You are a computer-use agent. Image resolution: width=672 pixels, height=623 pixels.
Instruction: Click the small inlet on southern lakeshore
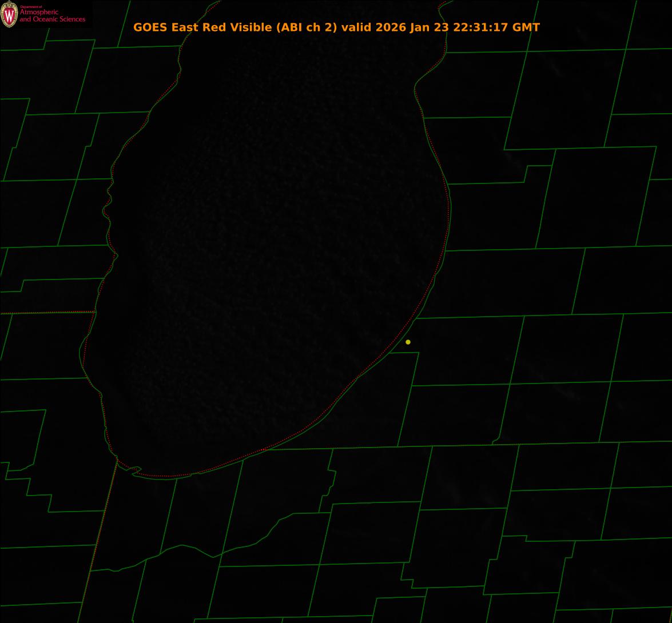point(136,471)
